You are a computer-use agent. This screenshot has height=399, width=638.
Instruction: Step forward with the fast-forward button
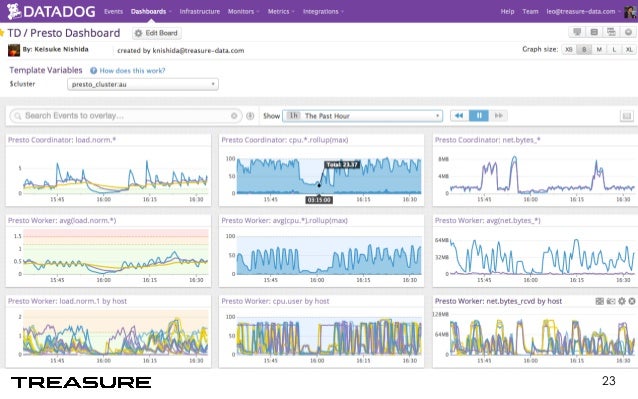tap(498, 116)
